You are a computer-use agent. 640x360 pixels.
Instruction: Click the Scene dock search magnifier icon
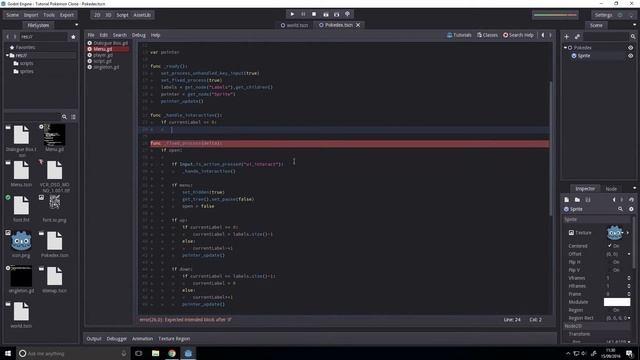point(633,37)
